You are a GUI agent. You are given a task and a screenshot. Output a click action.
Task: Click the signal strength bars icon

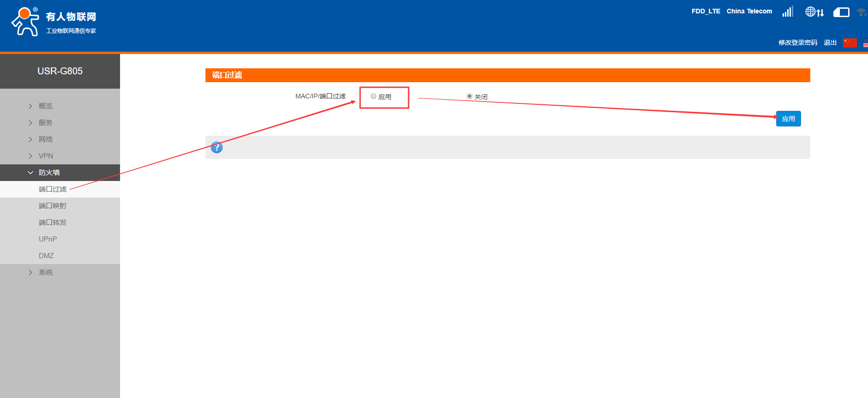787,12
